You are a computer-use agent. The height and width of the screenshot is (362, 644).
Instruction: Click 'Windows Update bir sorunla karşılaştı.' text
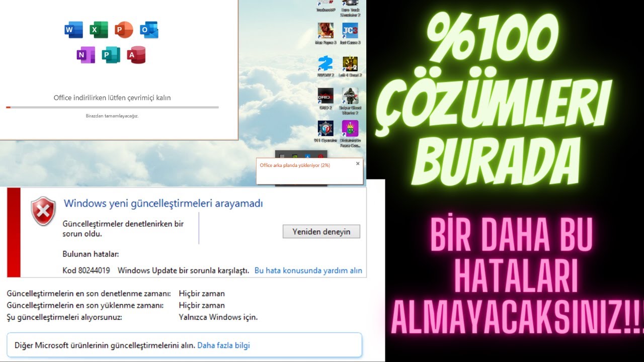click(184, 270)
